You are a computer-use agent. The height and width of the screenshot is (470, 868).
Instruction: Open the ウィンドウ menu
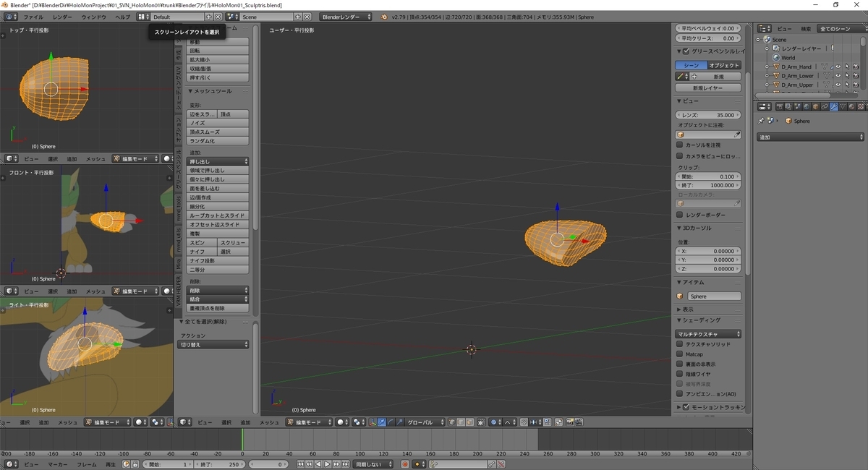pos(94,16)
